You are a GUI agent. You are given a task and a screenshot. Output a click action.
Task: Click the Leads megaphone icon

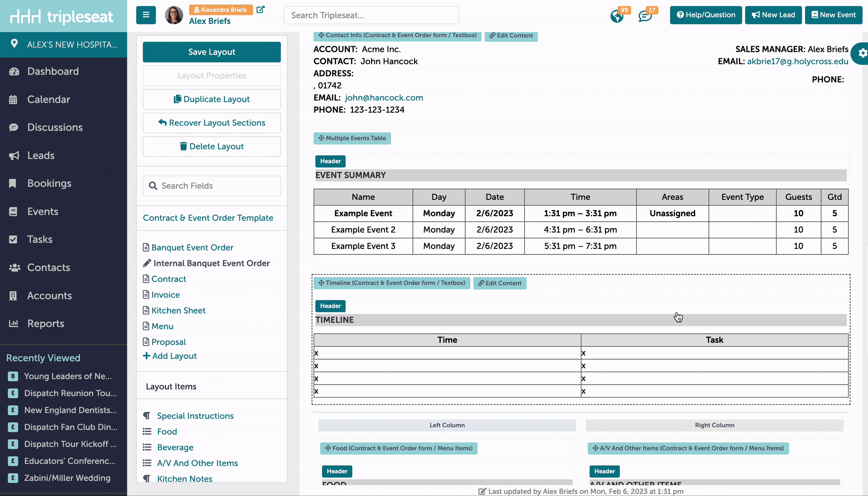(x=14, y=156)
